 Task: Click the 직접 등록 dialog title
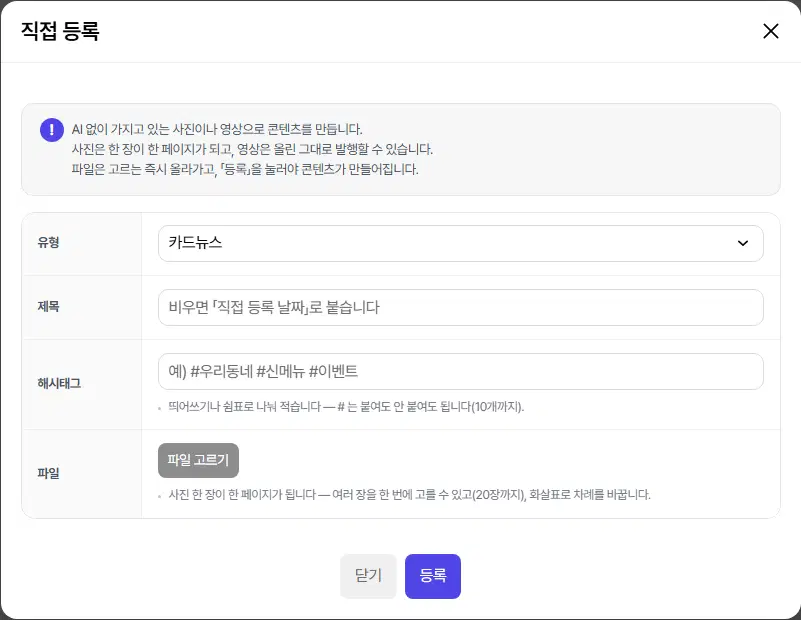click(x=60, y=31)
